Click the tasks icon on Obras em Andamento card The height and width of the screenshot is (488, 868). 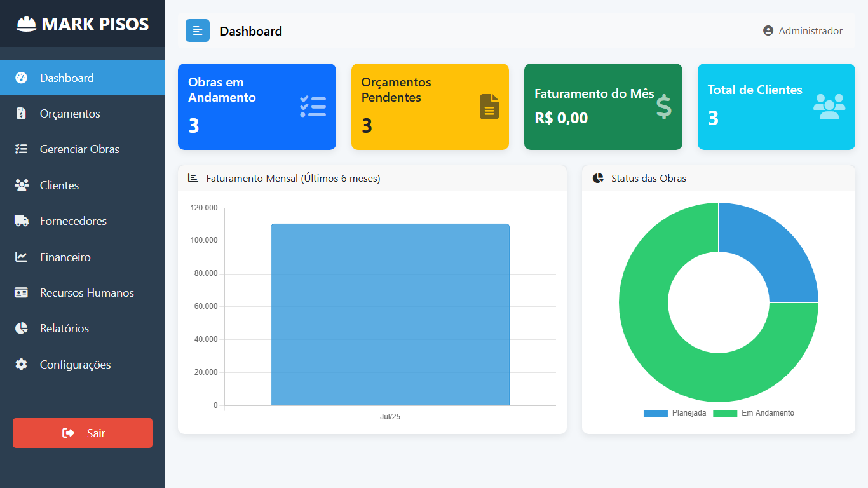click(x=313, y=107)
